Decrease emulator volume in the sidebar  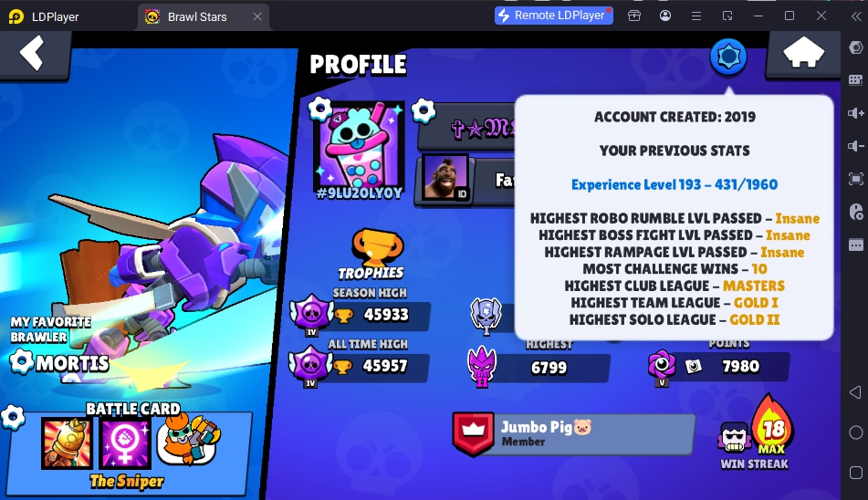[x=855, y=146]
